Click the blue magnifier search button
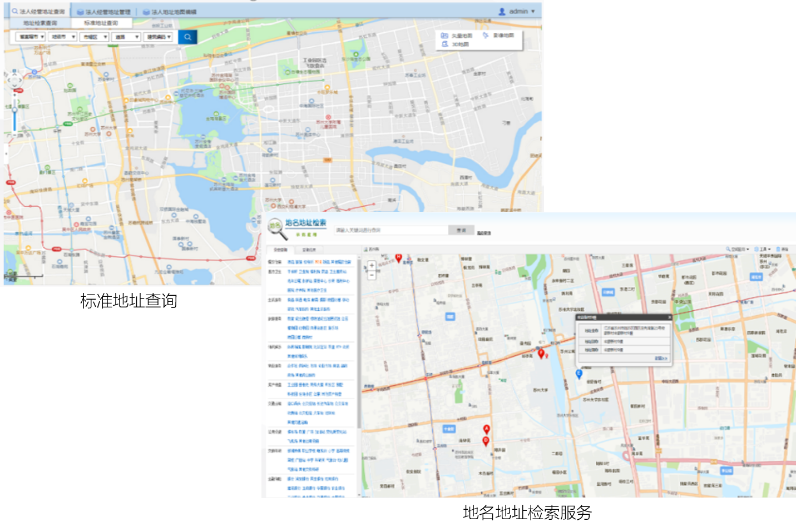 click(187, 37)
